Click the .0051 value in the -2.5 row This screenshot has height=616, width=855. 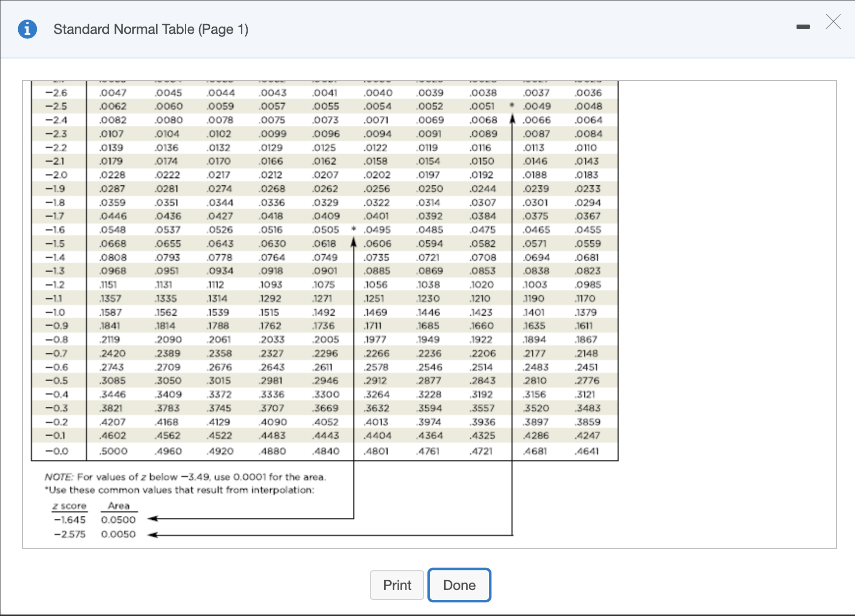coord(482,106)
